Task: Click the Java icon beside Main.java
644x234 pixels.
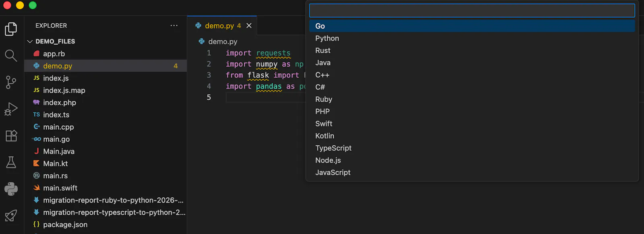Action: 37,151
